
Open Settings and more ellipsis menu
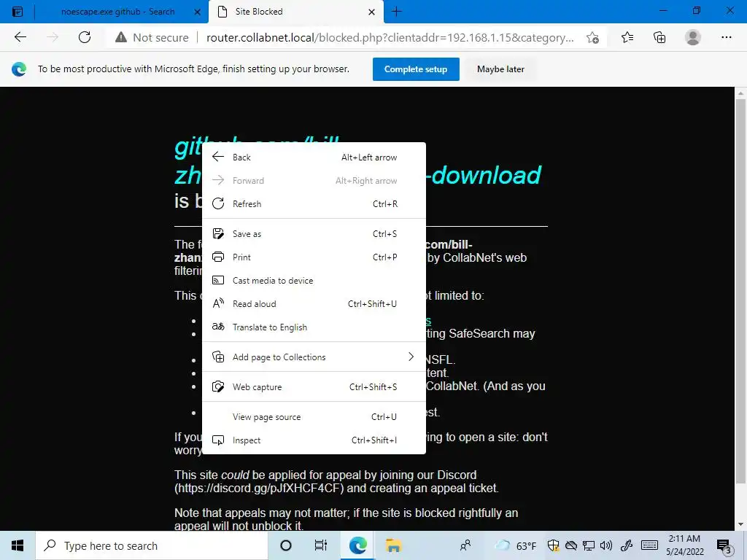tap(726, 37)
